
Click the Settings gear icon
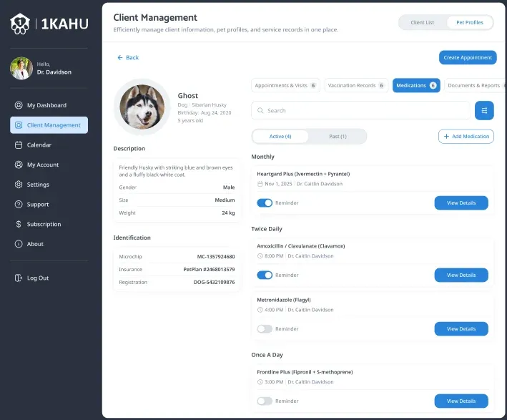pos(19,185)
